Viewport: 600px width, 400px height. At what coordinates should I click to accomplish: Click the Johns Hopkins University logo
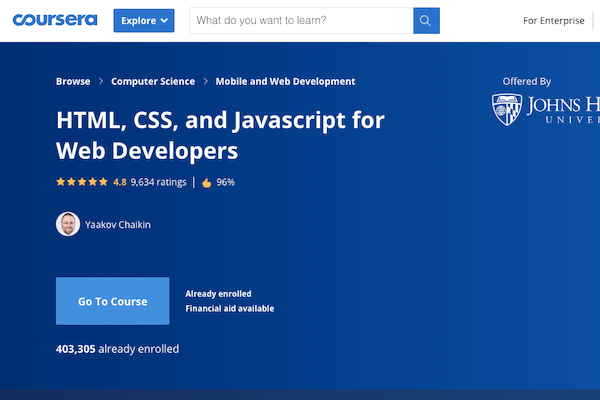coord(546,109)
